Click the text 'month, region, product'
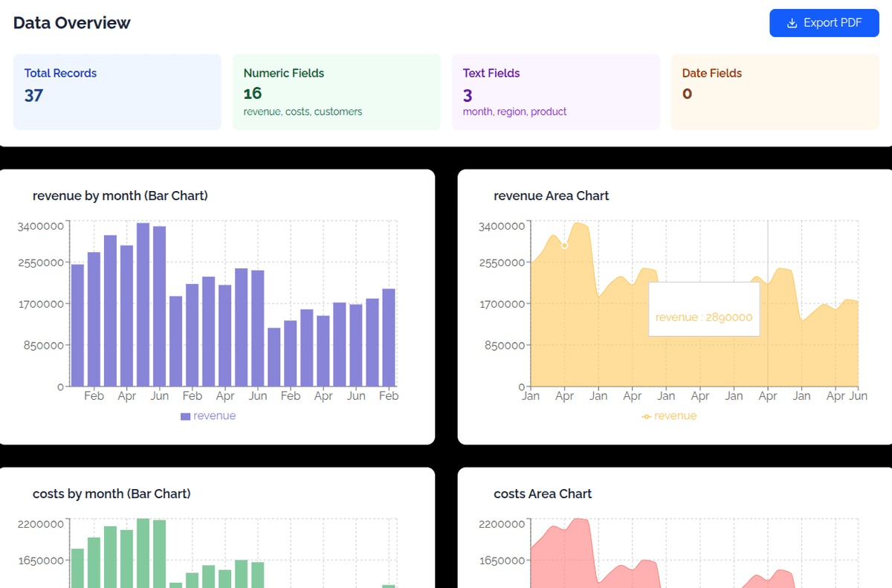The image size is (892, 588). (514, 112)
